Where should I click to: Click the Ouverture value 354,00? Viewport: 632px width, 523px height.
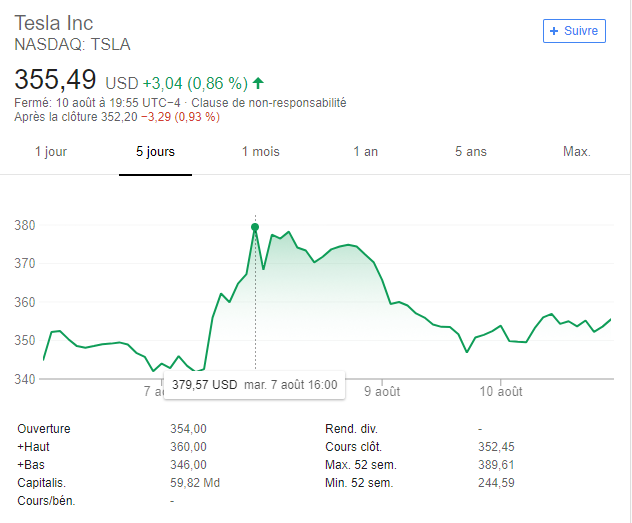(188, 429)
